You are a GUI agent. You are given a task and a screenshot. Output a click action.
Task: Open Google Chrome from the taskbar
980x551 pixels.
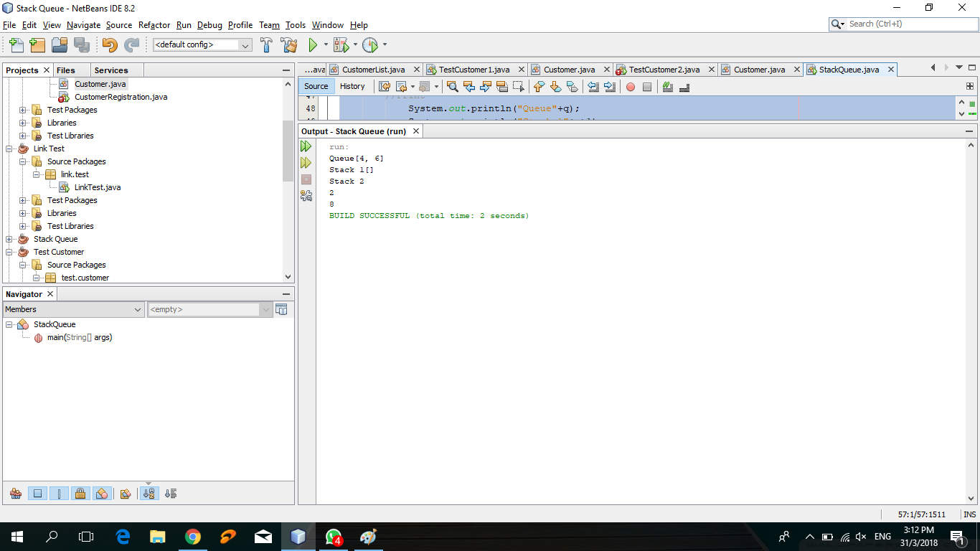[193, 536]
